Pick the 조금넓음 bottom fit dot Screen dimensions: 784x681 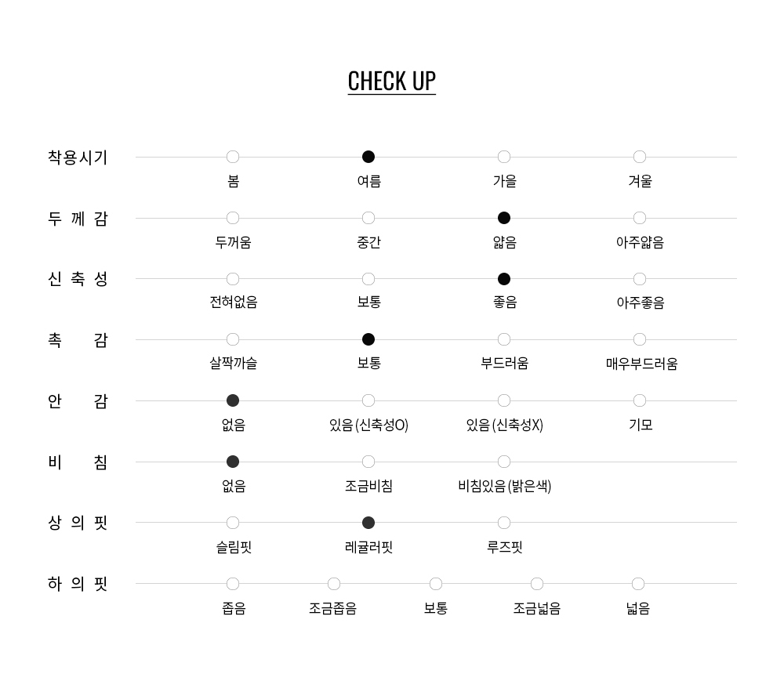coord(537,584)
